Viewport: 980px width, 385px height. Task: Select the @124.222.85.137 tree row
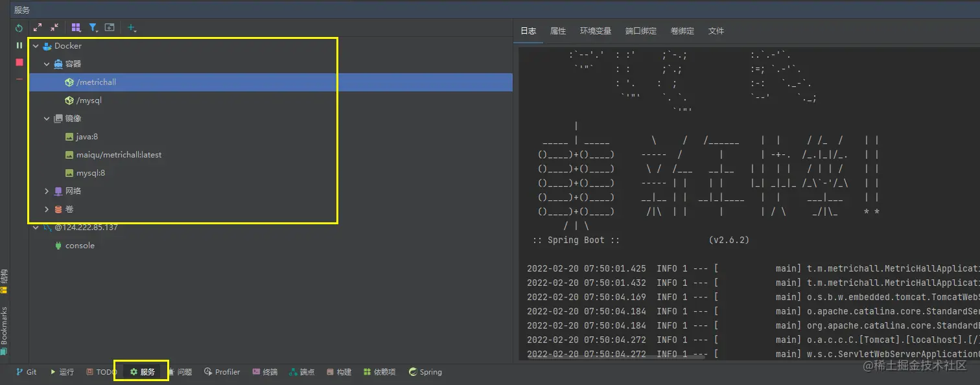click(x=271, y=227)
